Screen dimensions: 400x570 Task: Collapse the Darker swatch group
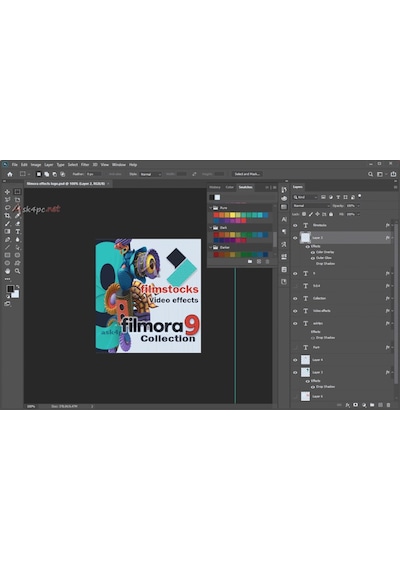click(211, 247)
